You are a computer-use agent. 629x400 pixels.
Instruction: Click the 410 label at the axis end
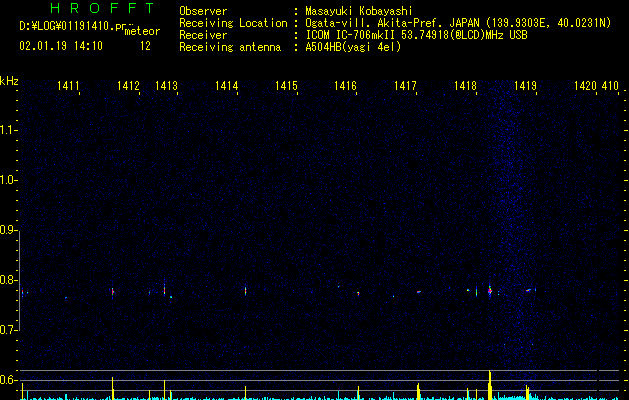pyautogui.click(x=610, y=85)
